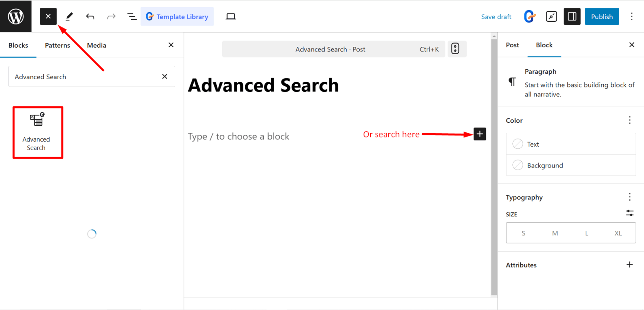Open typography size custom settings
644x310 pixels.
[x=629, y=213]
